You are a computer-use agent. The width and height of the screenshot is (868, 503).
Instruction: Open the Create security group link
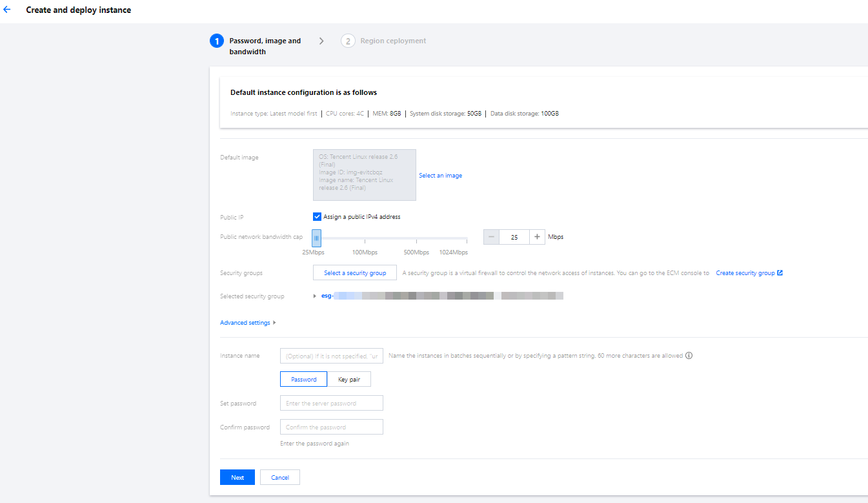[745, 273]
